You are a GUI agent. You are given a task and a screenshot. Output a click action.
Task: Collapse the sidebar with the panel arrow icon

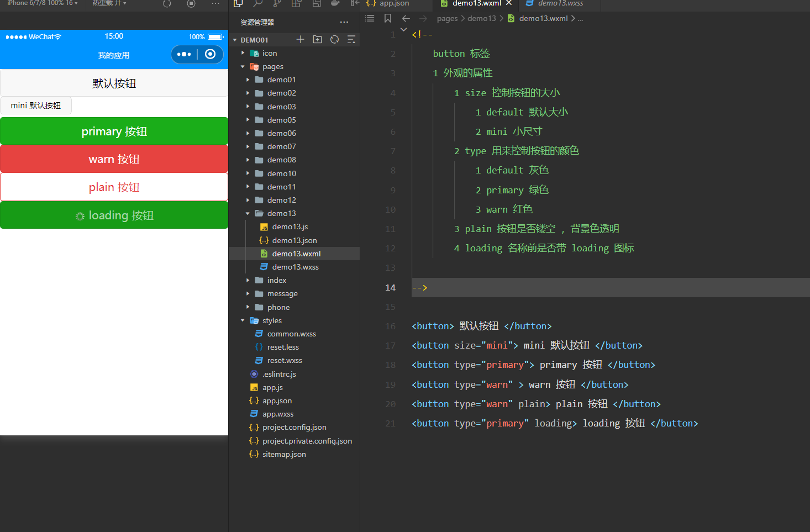(x=354, y=3)
